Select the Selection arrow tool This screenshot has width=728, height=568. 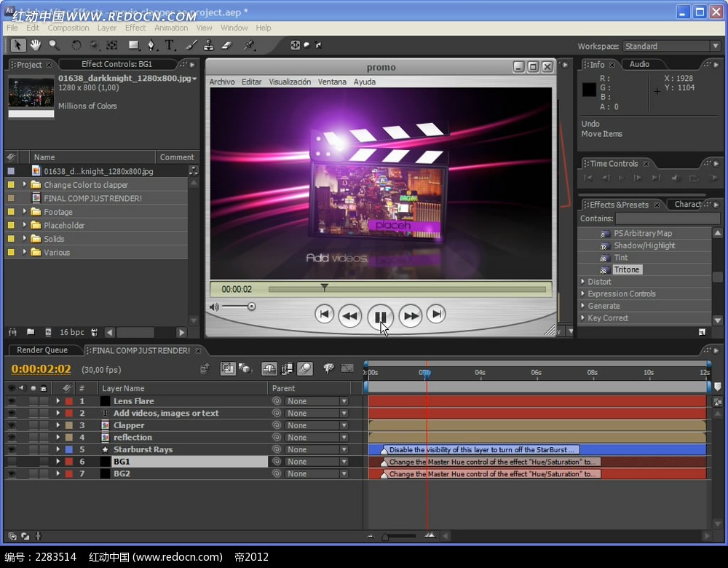click(x=17, y=45)
